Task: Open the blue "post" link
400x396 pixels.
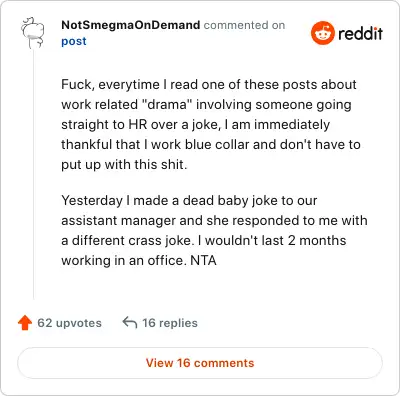Action: pyautogui.click(x=74, y=41)
